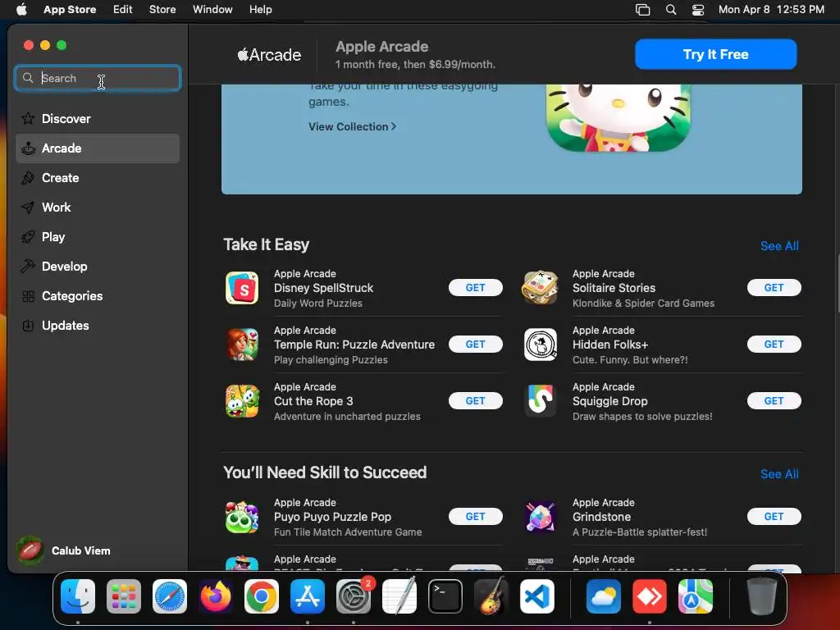The height and width of the screenshot is (630, 840).
Task: Get Puyo Puyo Puzzle Pop
Action: [475, 517]
